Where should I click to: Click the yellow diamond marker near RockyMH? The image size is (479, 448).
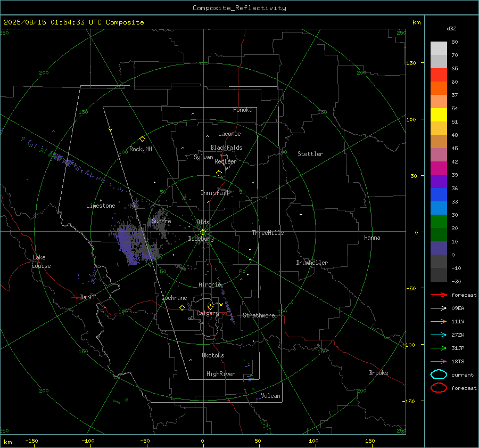pyautogui.click(x=142, y=139)
